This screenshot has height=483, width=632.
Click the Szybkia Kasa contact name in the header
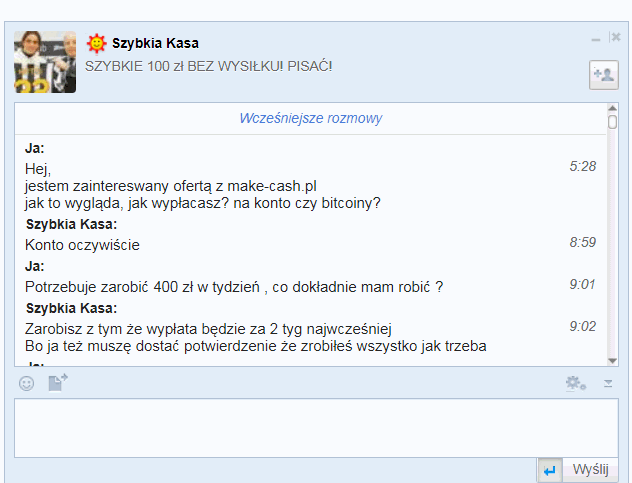tap(155, 43)
